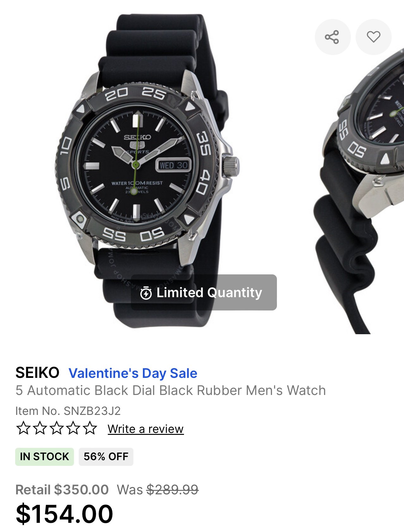Tap the Limited Quantity label
Screen dimensions: 404x532
click(x=209, y=293)
